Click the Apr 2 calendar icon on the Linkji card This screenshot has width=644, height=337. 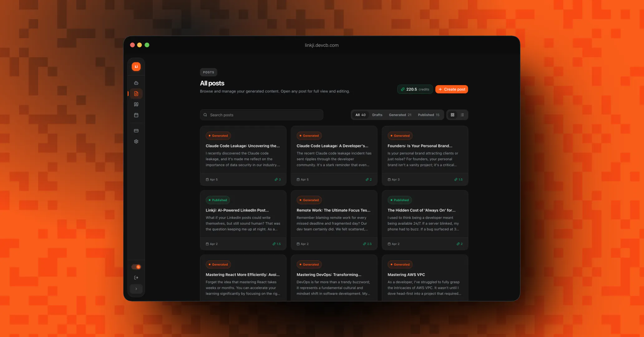[x=207, y=244]
